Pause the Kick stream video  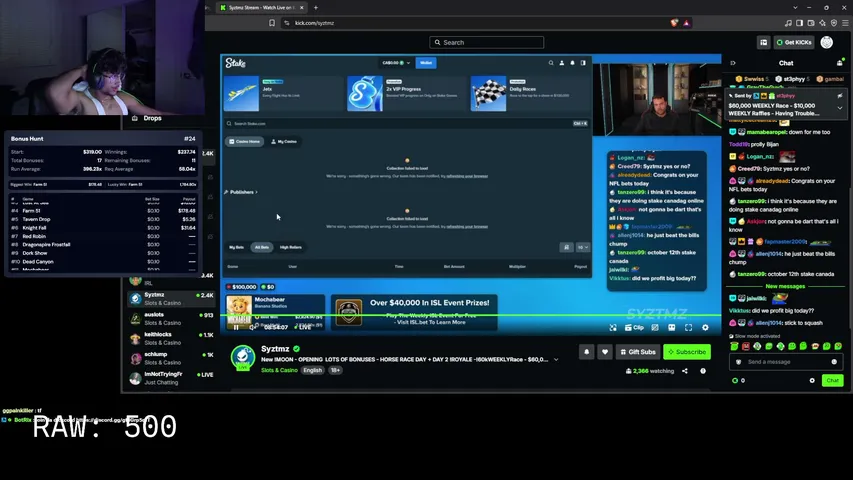coord(236,327)
